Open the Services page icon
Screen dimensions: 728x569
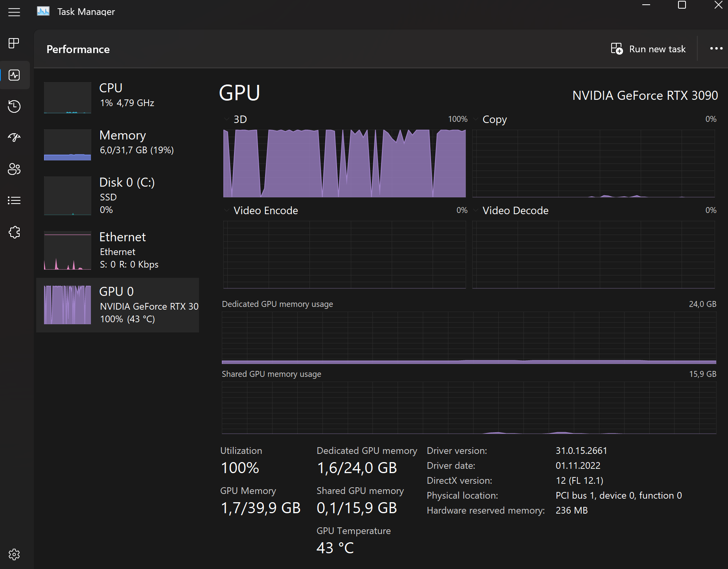click(x=14, y=232)
